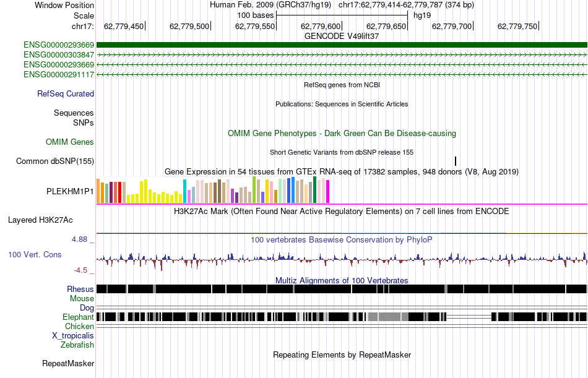Image resolution: width=588 pixels, height=378 pixels.
Task: Click the RepeatMasker track label
Action: pos(68,363)
